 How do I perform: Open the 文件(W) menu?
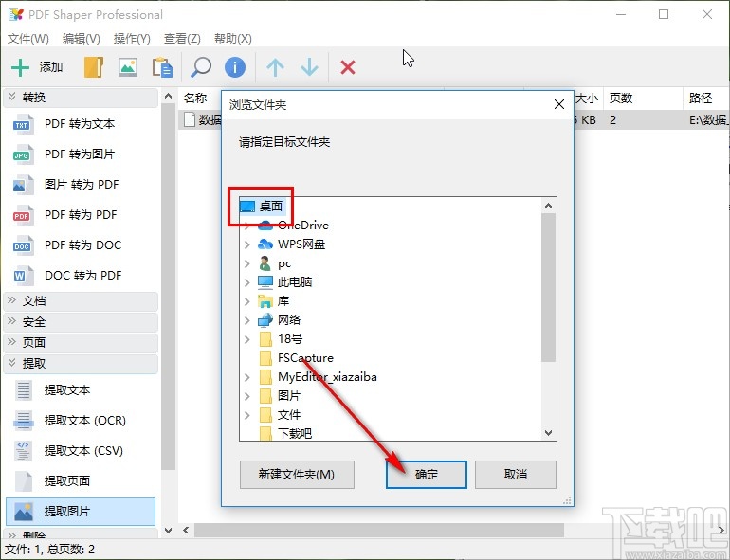27,39
